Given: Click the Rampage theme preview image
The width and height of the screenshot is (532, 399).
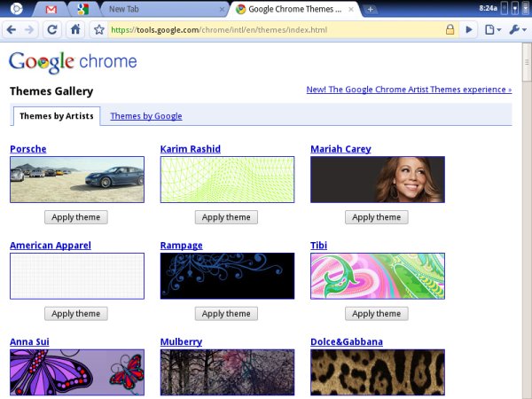Looking at the screenshot, I should coord(227,276).
